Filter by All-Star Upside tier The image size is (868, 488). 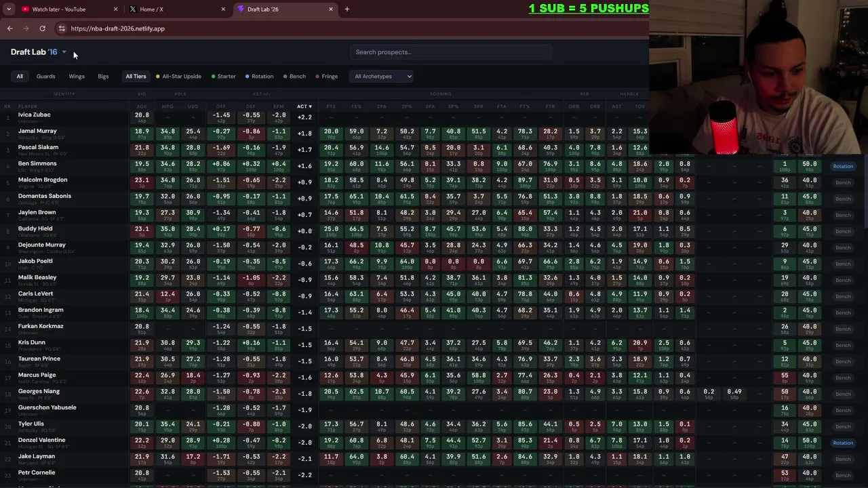(178, 77)
